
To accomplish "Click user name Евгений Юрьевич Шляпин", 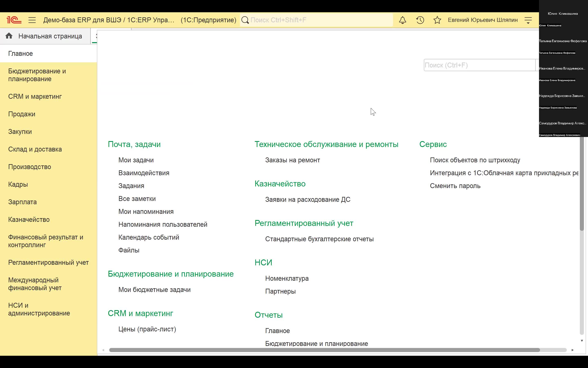I will tap(483, 20).
